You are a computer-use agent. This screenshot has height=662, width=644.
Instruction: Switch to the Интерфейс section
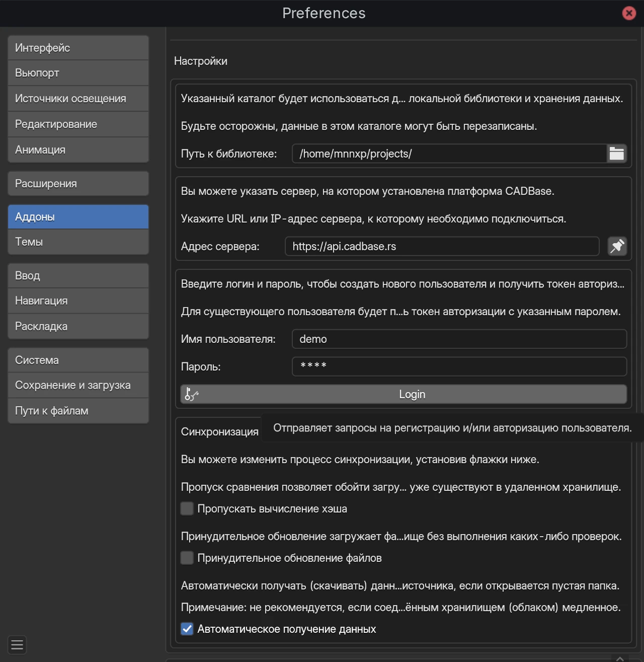(x=78, y=47)
